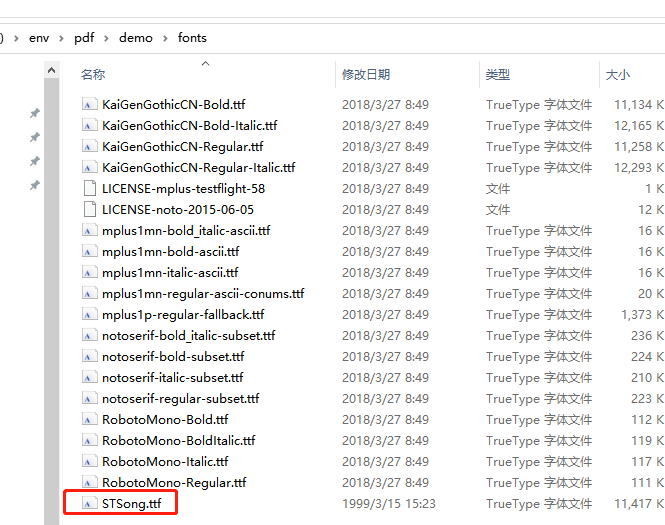Click the navigation pane scrollbar track
Image resolution: width=665 pixels, height=525 pixels.
52,301
